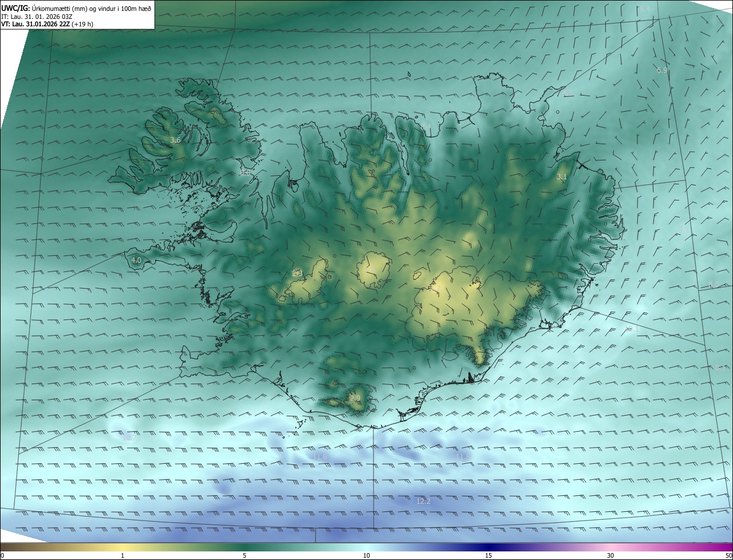Click the dark green segment of the color bar

click(245, 547)
